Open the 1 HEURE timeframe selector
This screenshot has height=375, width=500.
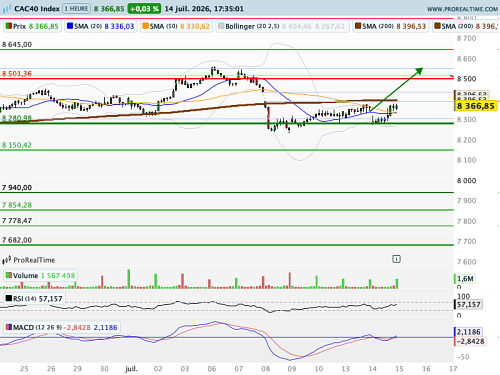tap(76, 8)
